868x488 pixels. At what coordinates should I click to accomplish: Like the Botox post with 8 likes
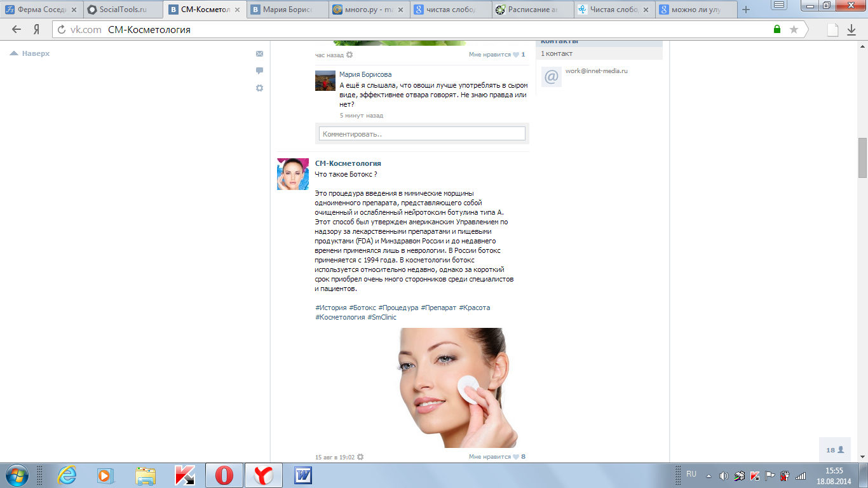(497, 456)
